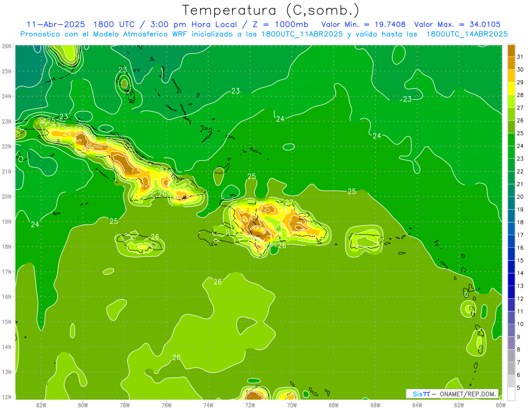This screenshot has height=411, width=532.
Task: Click the value '27' on the color legend
Action: tap(520, 108)
